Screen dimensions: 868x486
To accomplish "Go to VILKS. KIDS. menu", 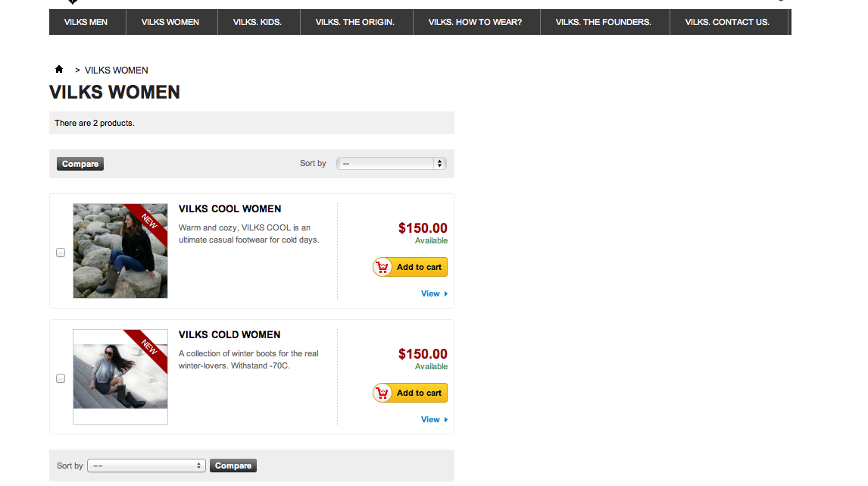I will click(258, 22).
